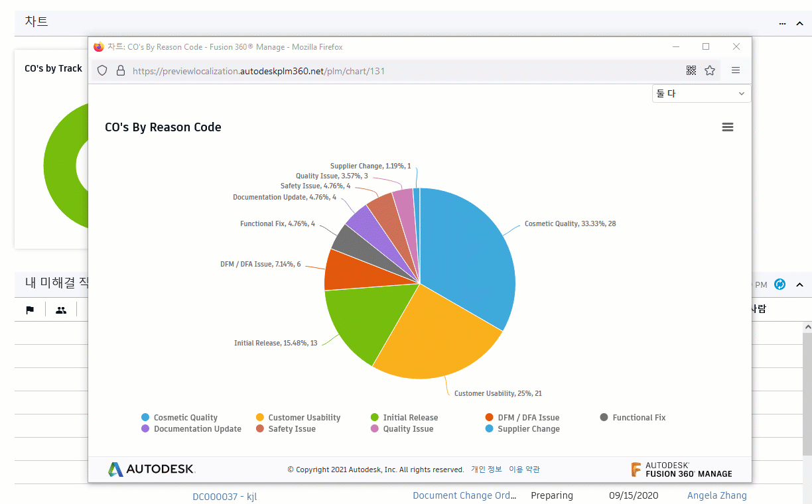The width and height of the screenshot is (812, 504).
Task: Open the Firefox application menu
Action: [735, 70]
